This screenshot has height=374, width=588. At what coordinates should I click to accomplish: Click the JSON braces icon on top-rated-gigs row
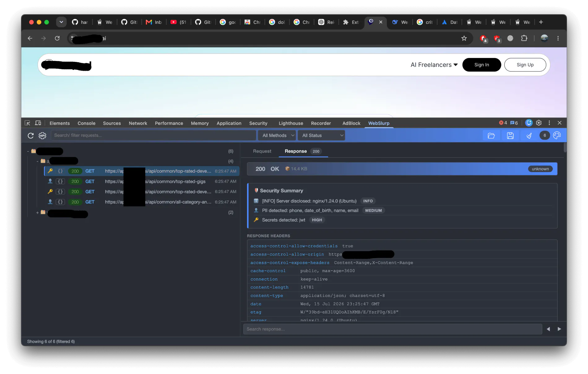pyautogui.click(x=60, y=181)
